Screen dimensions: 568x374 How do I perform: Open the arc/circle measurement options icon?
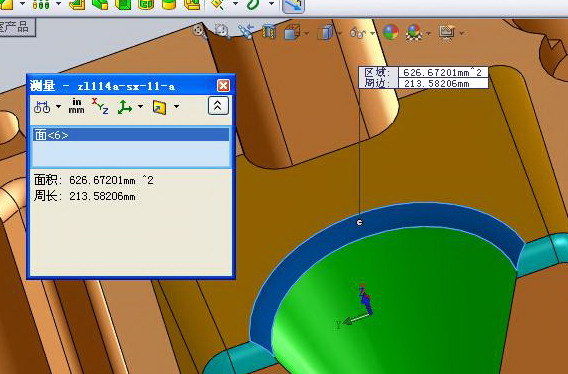pyautogui.click(x=42, y=107)
